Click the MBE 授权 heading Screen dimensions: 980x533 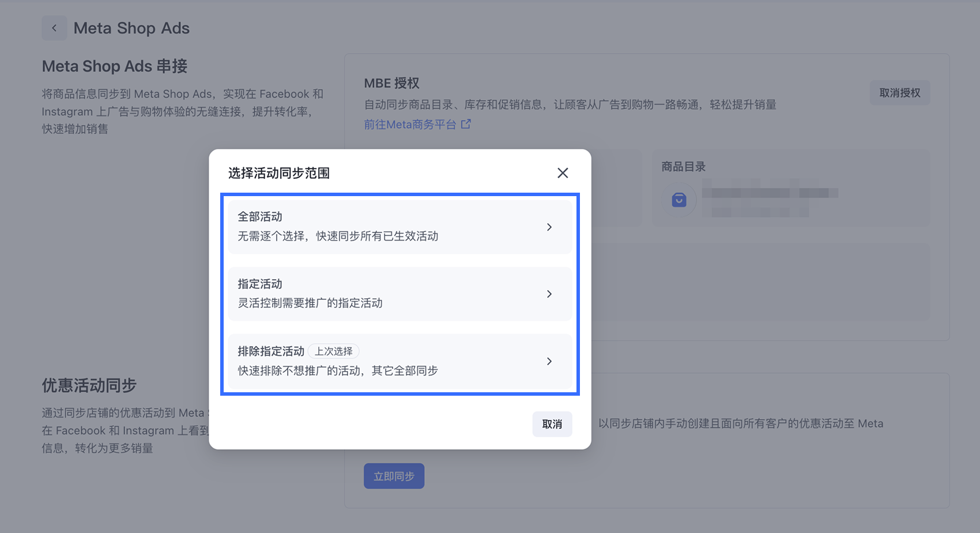(x=391, y=83)
